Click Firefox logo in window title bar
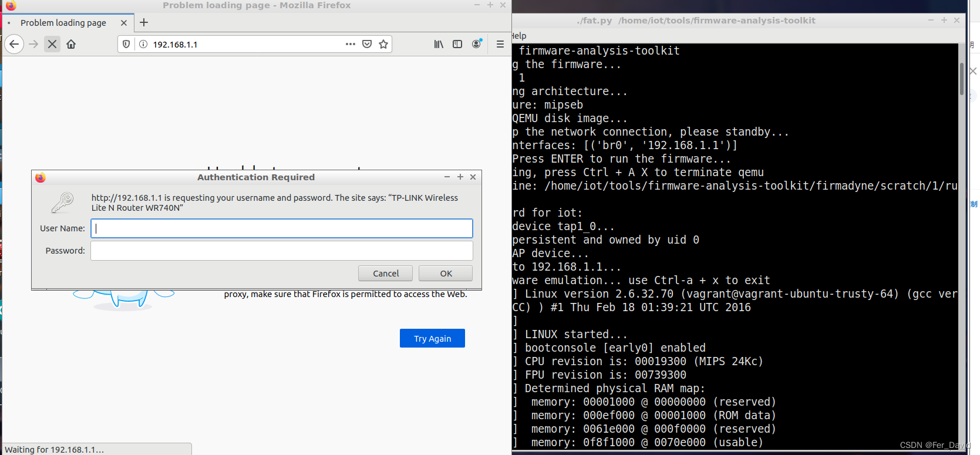Screen dimensions: 980x455 pos(11,5)
